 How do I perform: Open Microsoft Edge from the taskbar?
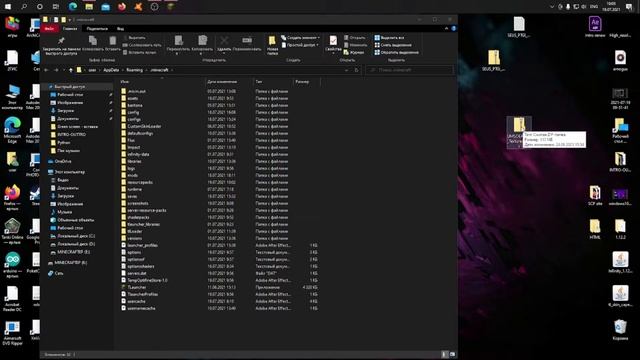coord(73,7)
